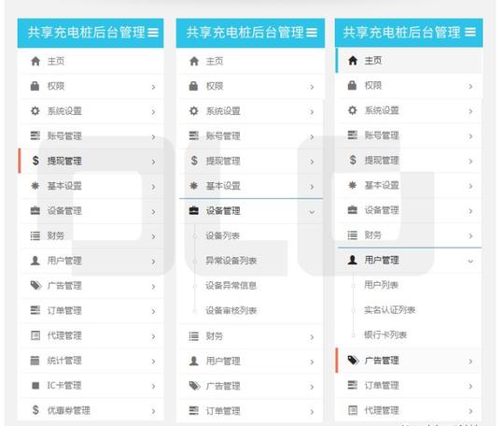Click the dollar icon beside 提现管理 in the left panel
The width and height of the screenshot is (504, 426).
pyautogui.click(x=35, y=161)
